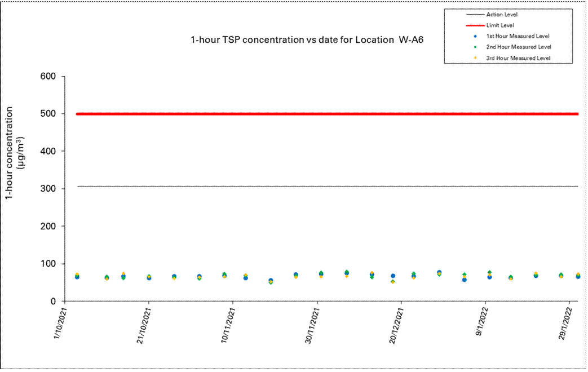Click the 300 y-axis tick label
This screenshot has width=588, height=372.
click(48, 189)
